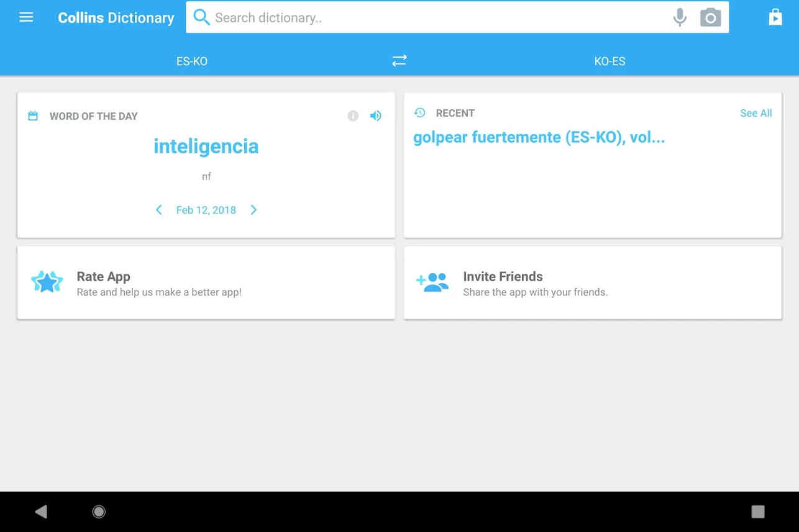Click the word of the day info icon

pos(353,115)
